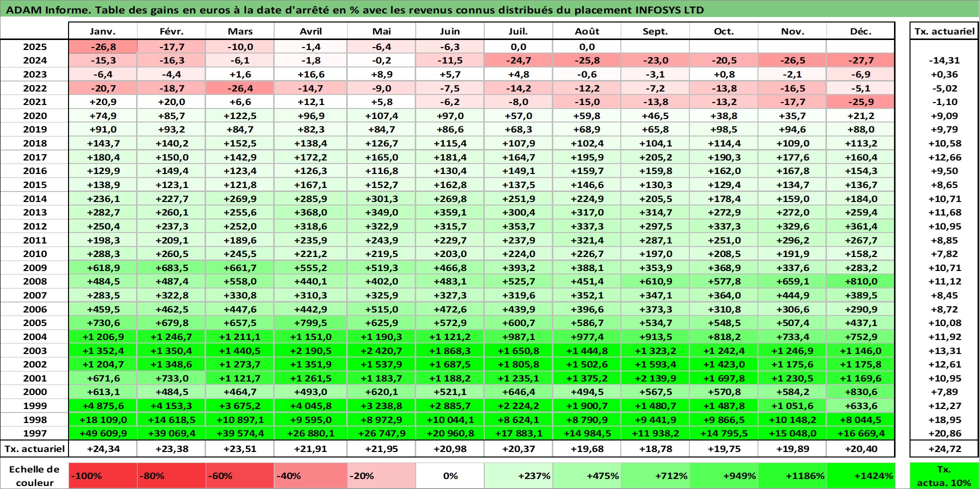Viewport: 980px width, 489px height.
Task: Click the -26,8 cell for January 2025
Action: point(103,46)
